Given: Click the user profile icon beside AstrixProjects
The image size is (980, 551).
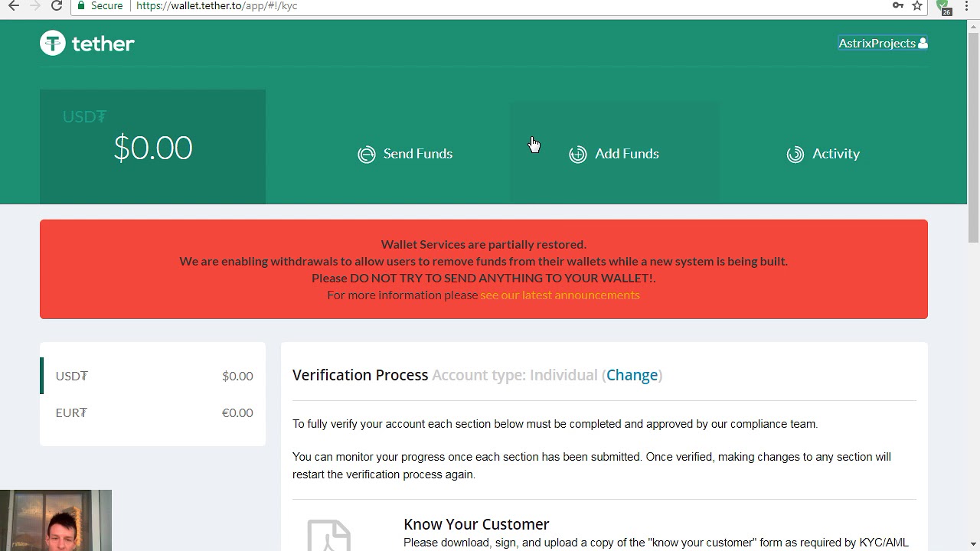Looking at the screenshot, I should [923, 43].
